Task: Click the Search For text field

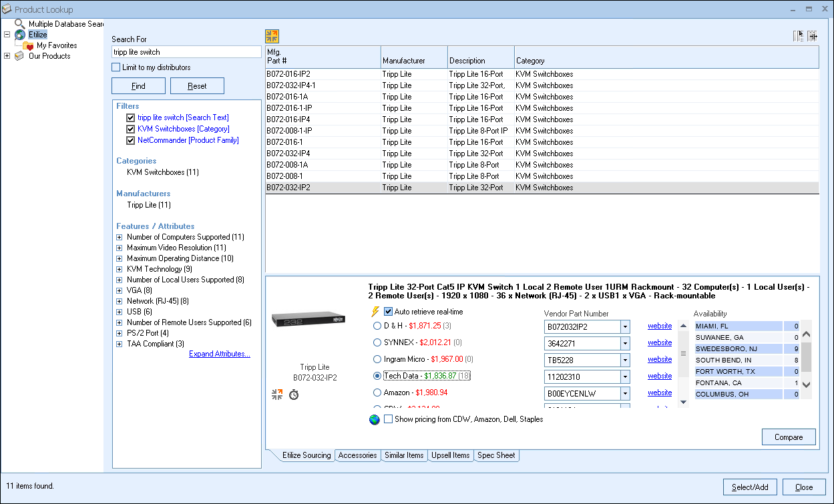Action: pos(186,51)
